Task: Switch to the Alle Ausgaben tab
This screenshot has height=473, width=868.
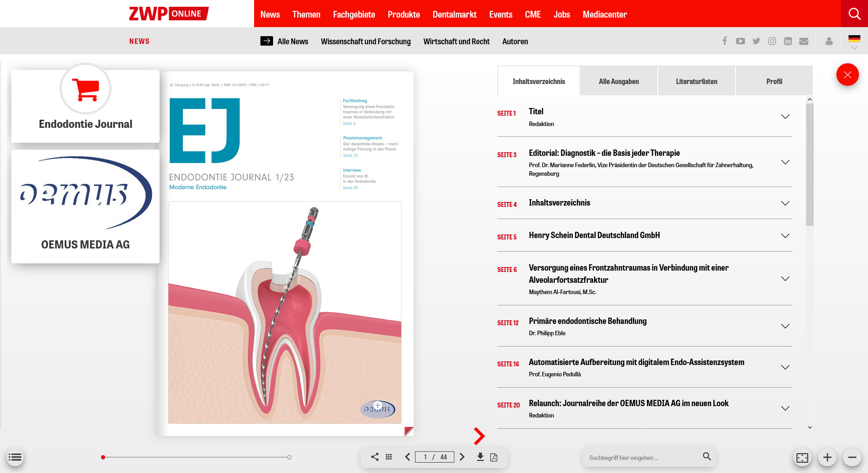Action: pyautogui.click(x=618, y=81)
